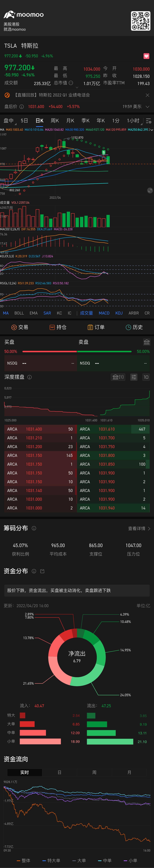Tap the buy/sell 50% ratio bar
154x868 pixels.
pyautogui.click(x=77, y=351)
